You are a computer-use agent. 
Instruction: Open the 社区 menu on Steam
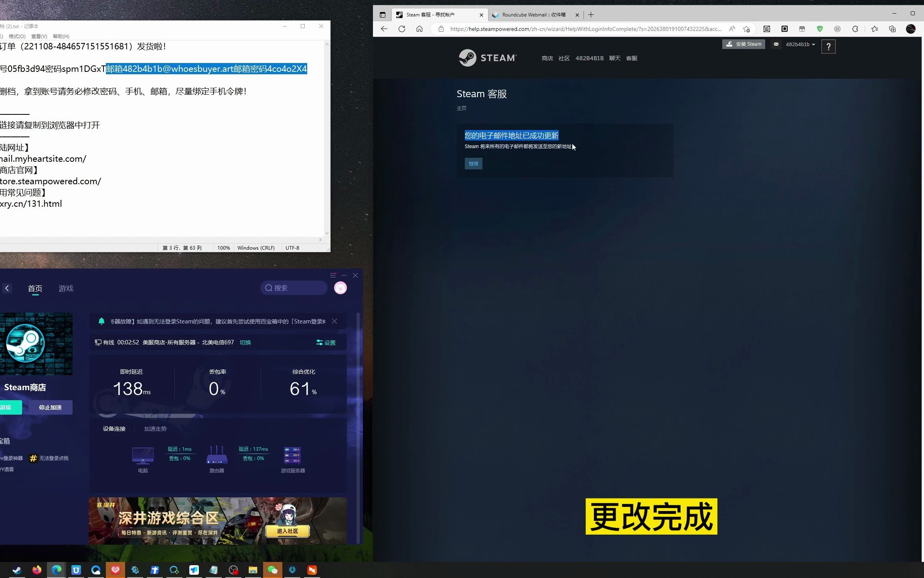click(x=564, y=58)
